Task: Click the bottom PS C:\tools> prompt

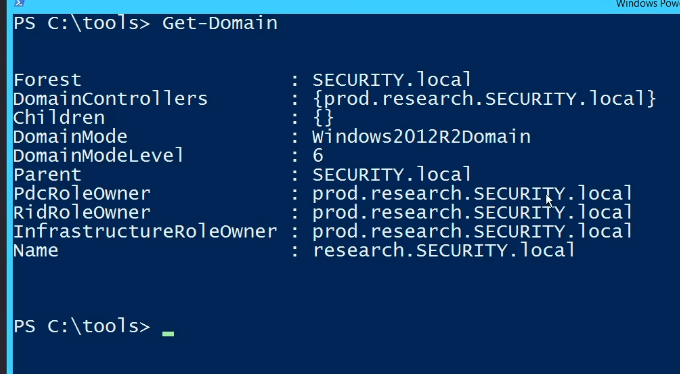Action: tap(82, 326)
